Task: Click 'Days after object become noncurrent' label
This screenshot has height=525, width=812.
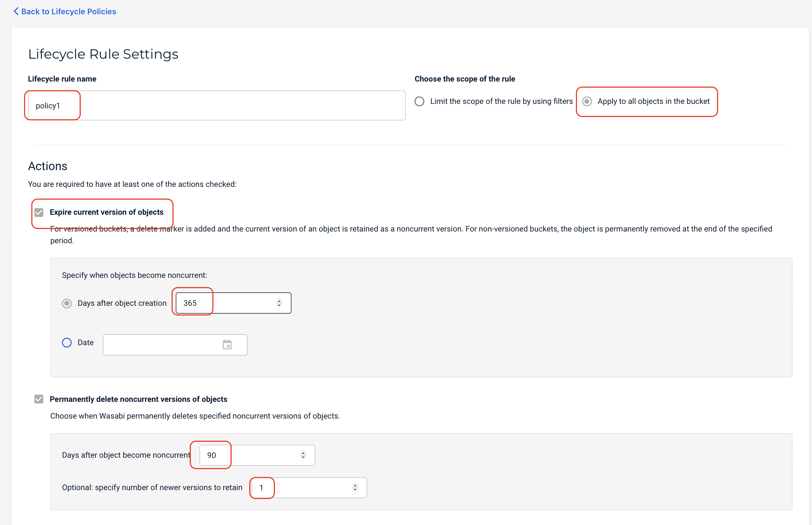Action: [126, 455]
